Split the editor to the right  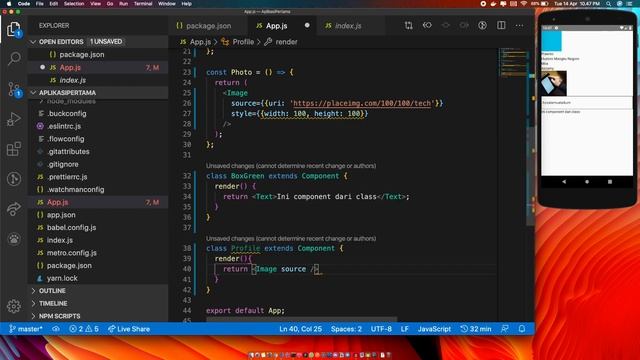coord(501,25)
